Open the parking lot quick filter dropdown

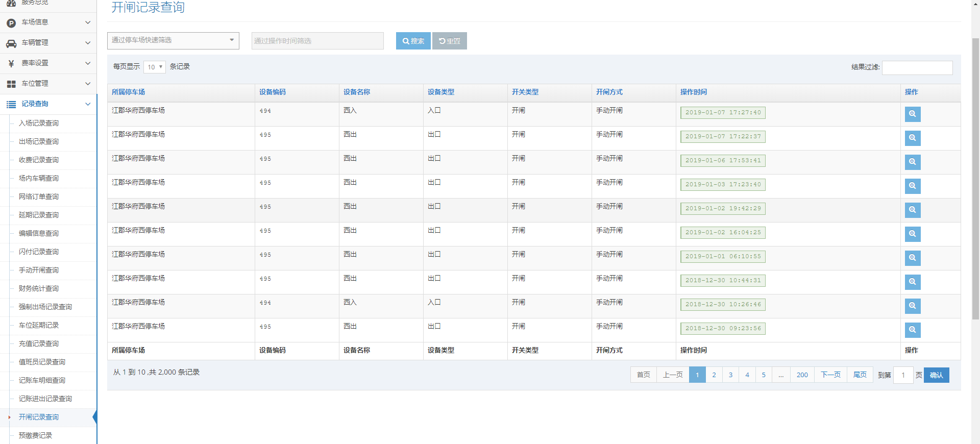click(x=173, y=40)
